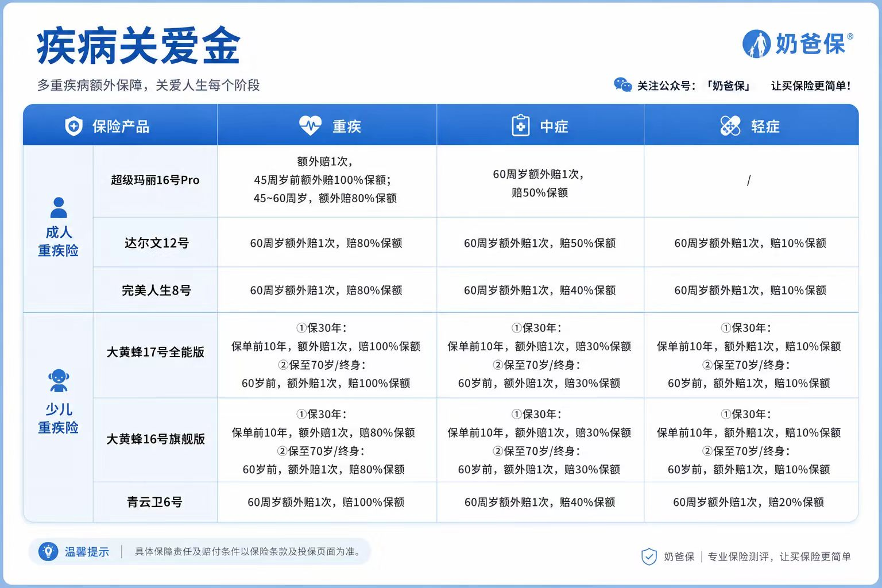Click slogan 让买保险更简单! at top right
The height and width of the screenshot is (588, 882).
[811, 86]
